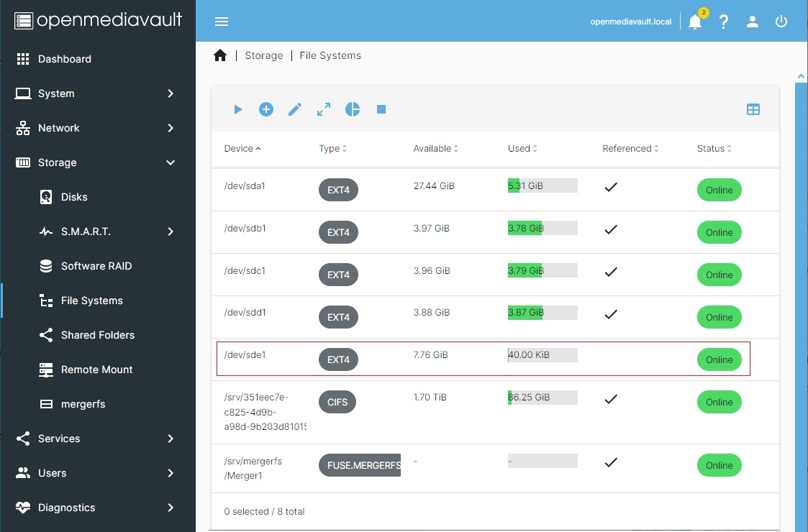View notifications via the bell icon
This screenshot has width=808, height=532.
coord(694,22)
